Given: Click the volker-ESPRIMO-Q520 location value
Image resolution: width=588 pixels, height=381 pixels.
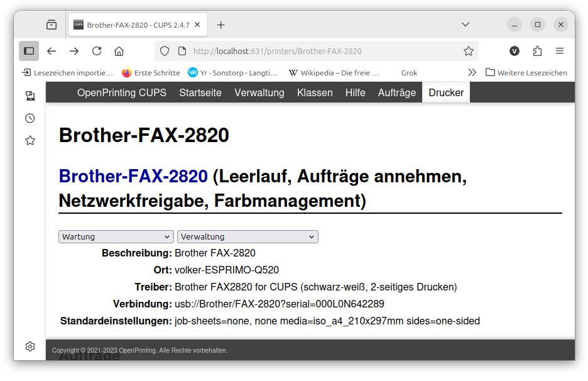Looking at the screenshot, I should [227, 270].
